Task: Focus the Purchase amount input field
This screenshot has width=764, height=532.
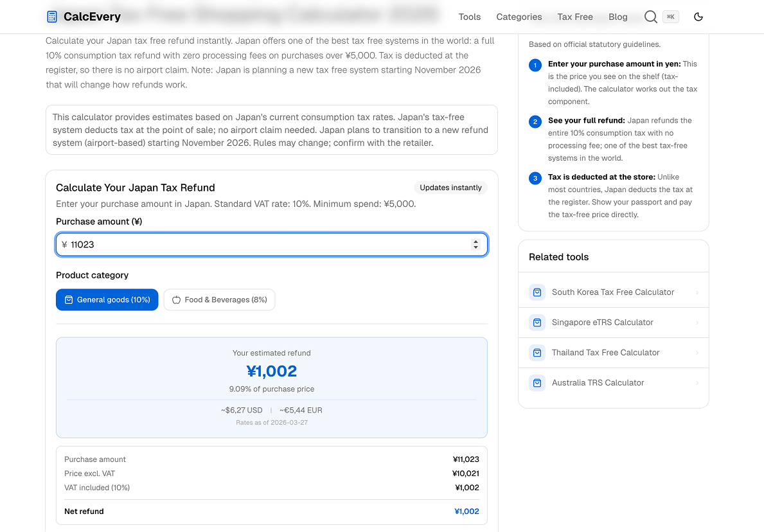Action: pos(271,245)
